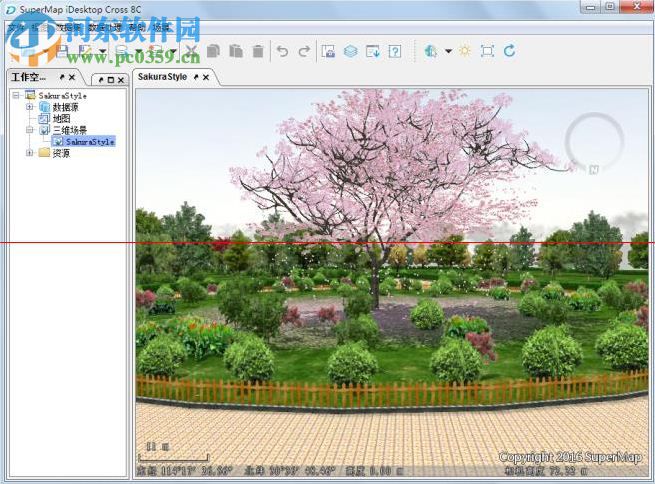The image size is (655, 484).
Task: Open the datasource toolbar dropdown arrow
Action: pos(138,51)
